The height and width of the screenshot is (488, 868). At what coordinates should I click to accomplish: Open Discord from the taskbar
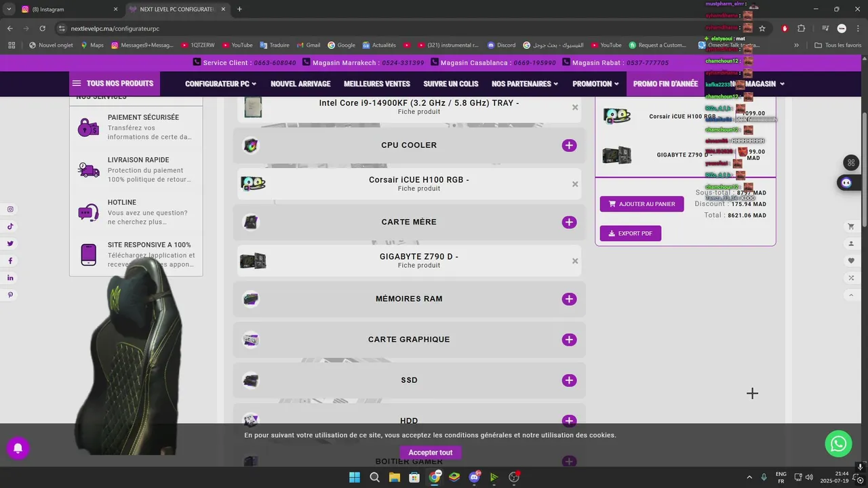tap(475, 477)
